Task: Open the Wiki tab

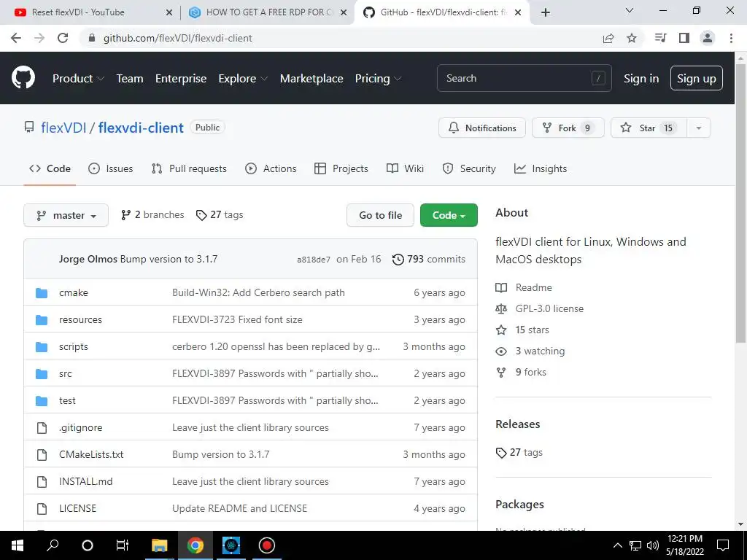Action: pos(405,168)
